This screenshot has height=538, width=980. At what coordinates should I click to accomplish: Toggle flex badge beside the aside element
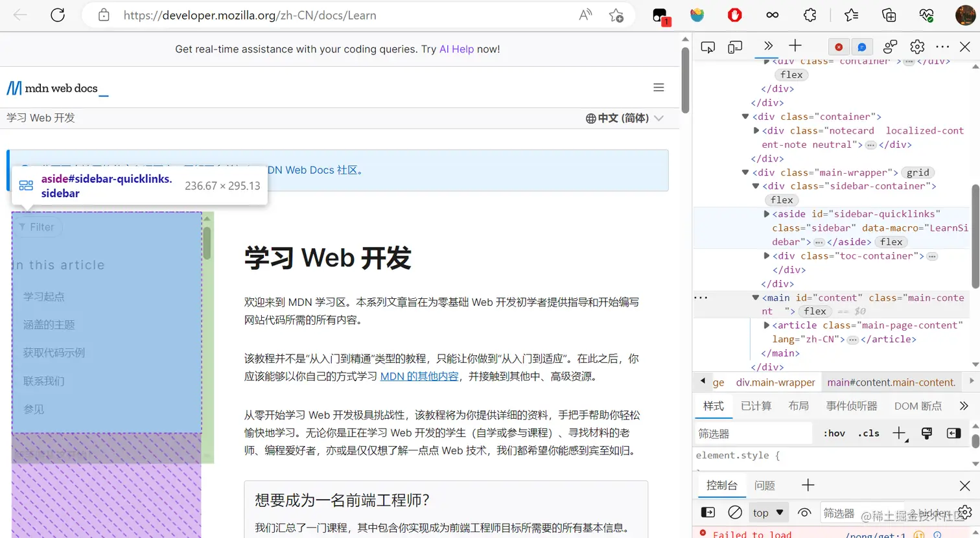[x=891, y=242]
